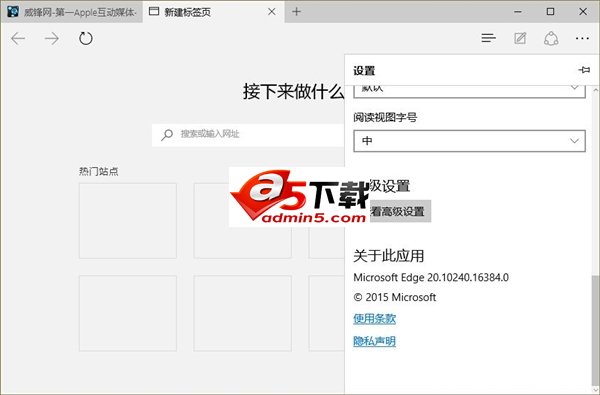
Task: Expand the 阅读视图字号 dropdown showing 中
Action: click(469, 141)
